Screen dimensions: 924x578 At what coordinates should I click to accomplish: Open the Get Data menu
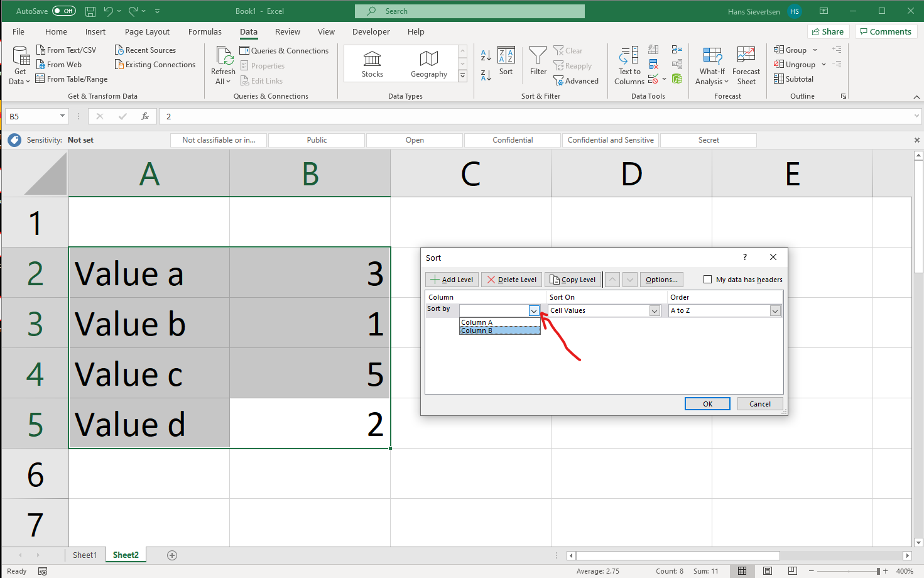(20, 65)
